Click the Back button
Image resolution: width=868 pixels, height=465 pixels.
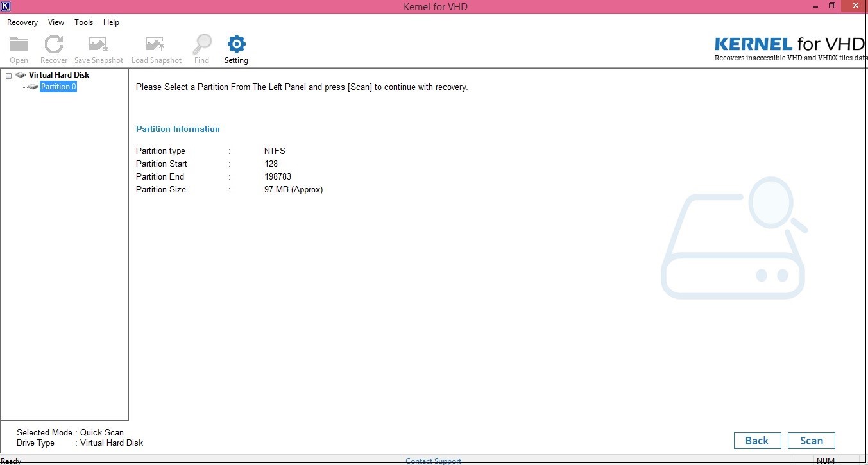[757, 441]
